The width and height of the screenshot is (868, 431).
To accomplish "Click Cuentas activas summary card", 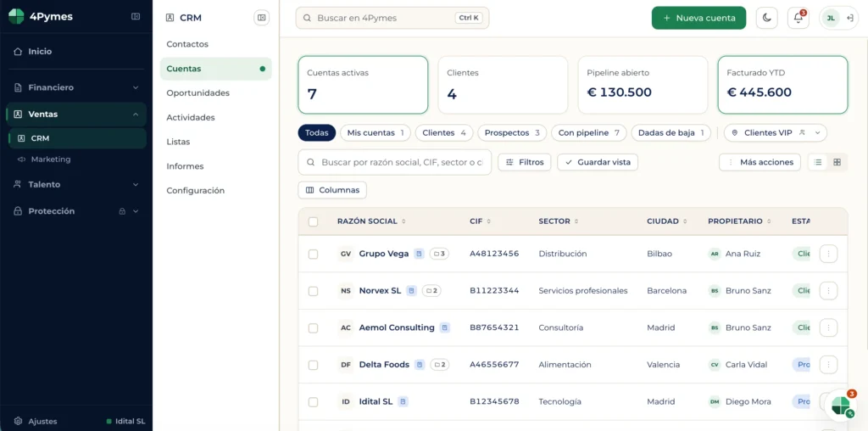I will pyautogui.click(x=363, y=85).
